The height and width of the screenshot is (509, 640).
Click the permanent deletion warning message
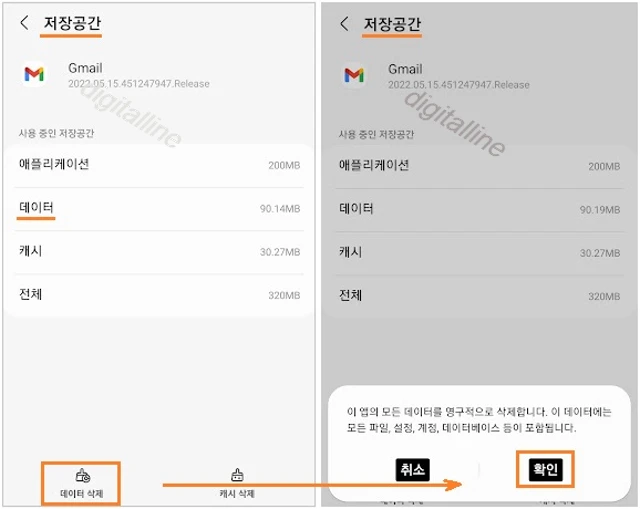(479, 420)
